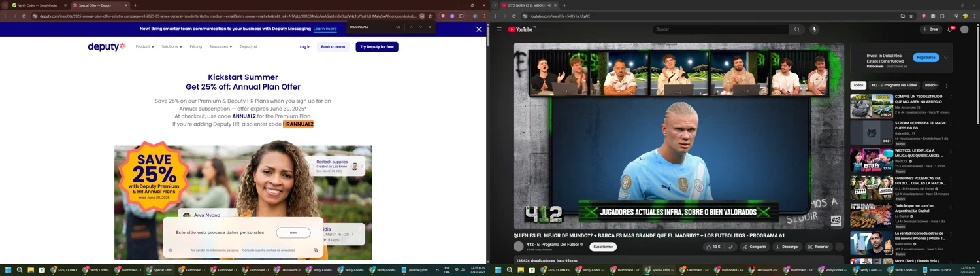Image resolution: width=980 pixels, height=276 pixels.
Task: Click the Descargar download button
Action: pos(787,247)
